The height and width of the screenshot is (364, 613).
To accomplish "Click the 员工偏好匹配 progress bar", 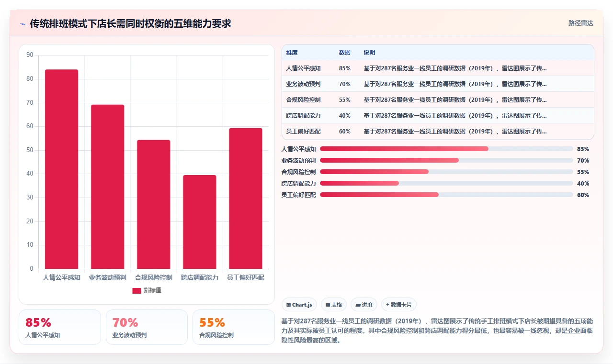I will point(446,195).
